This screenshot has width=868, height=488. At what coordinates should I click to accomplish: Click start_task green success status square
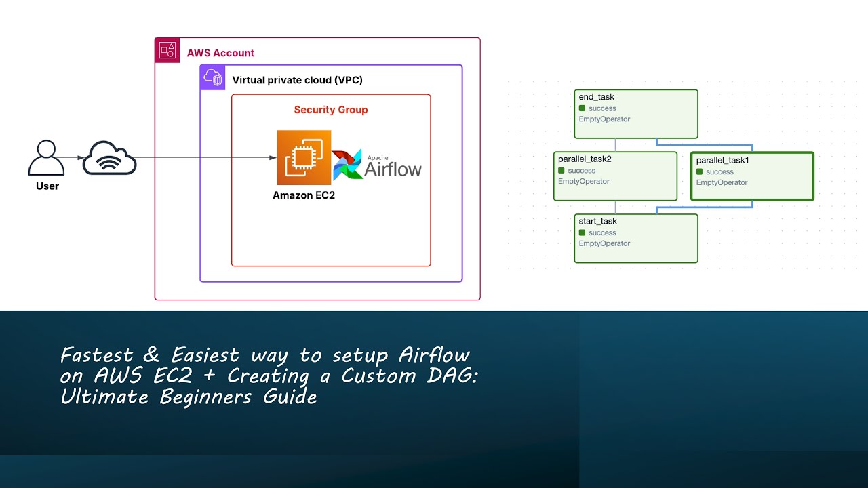click(582, 233)
